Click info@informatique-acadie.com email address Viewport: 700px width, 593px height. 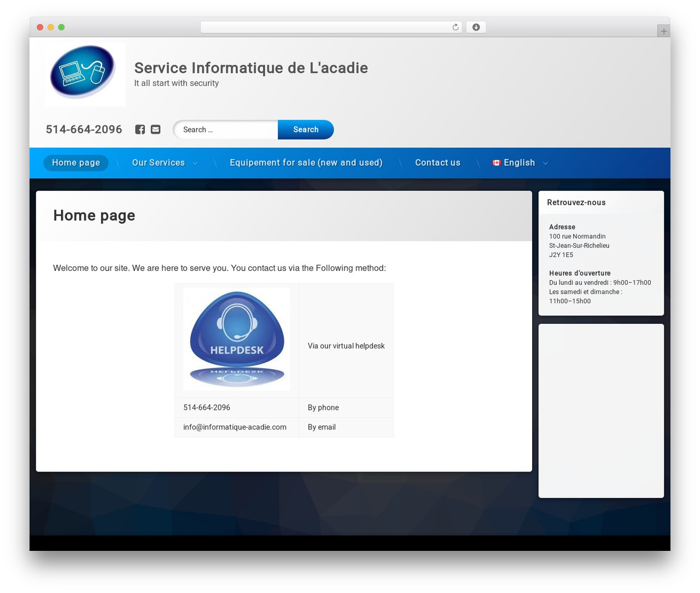[x=235, y=427]
